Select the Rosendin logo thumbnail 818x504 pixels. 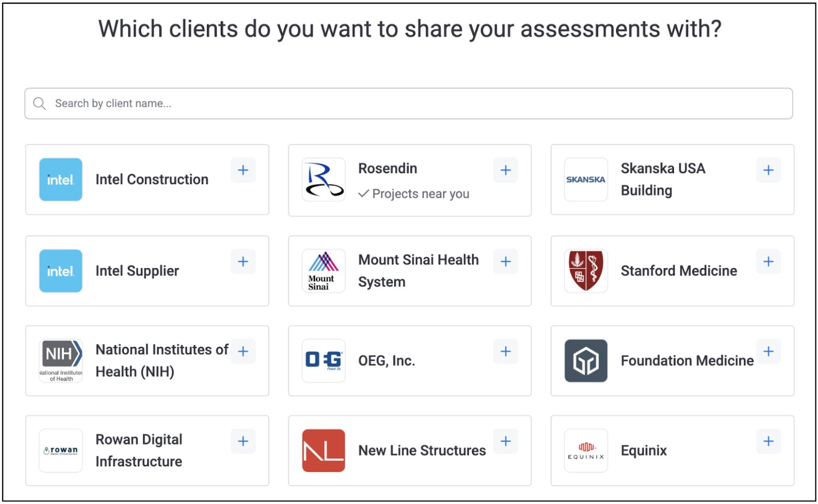coord(324,179)
